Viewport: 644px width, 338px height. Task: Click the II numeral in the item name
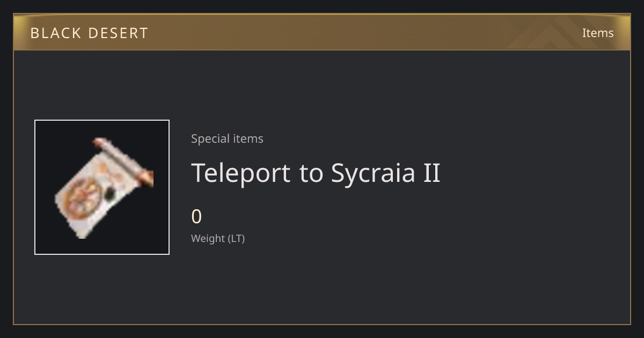pos(431,172)
